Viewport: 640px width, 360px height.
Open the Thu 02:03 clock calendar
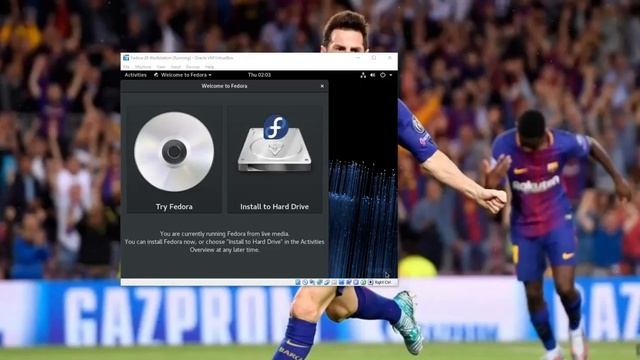pyautogui.click(x=259, y=75)
